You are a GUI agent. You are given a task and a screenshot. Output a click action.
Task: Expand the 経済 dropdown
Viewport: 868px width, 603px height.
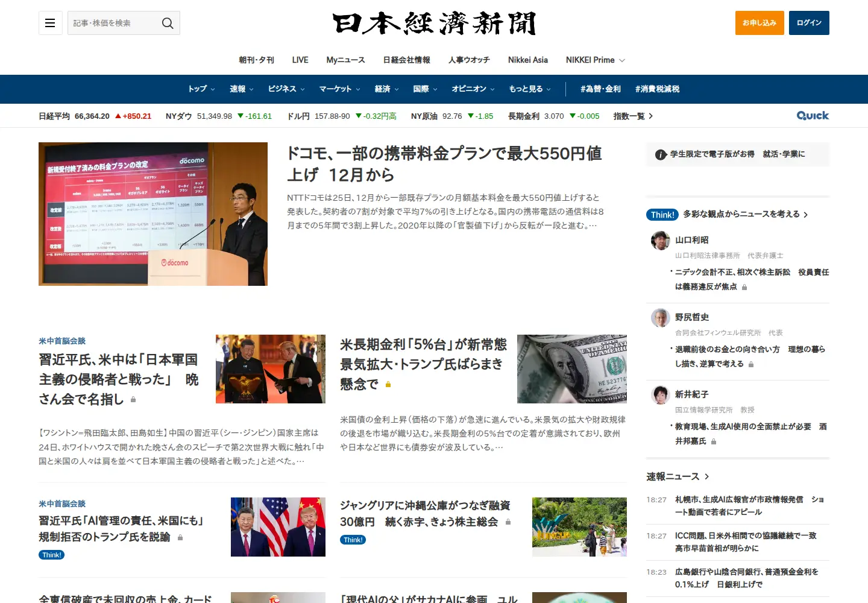[386, 89]
